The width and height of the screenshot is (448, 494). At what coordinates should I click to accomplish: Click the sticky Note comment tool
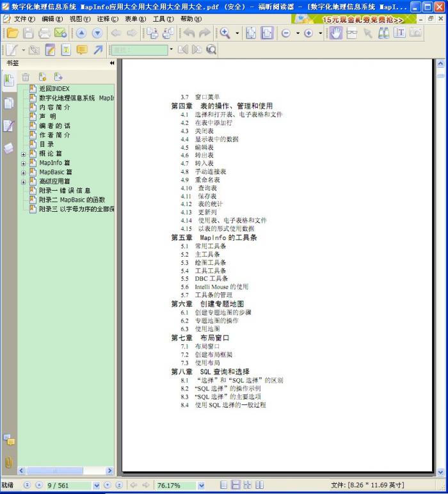pos(82,50)
